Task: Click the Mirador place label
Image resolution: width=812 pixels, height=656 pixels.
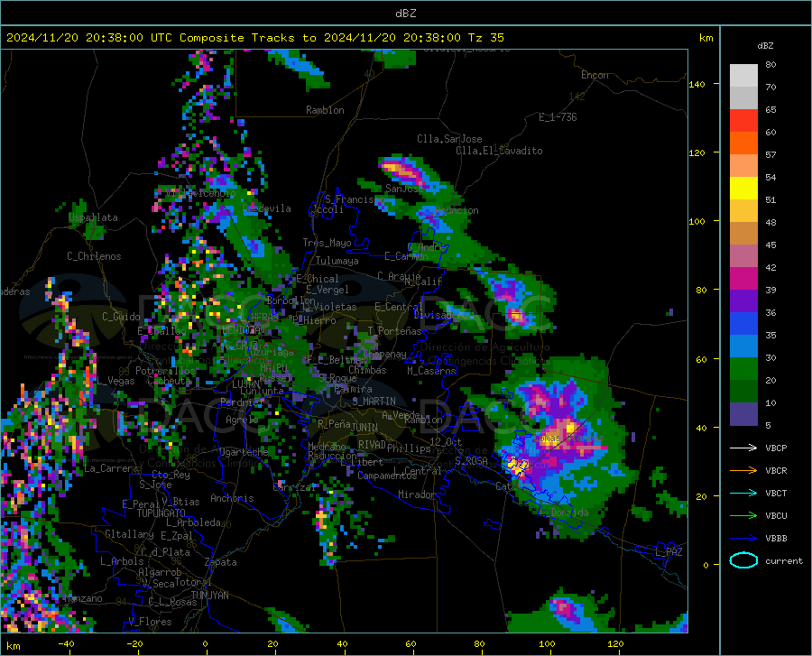Action: tap(417, 494)
